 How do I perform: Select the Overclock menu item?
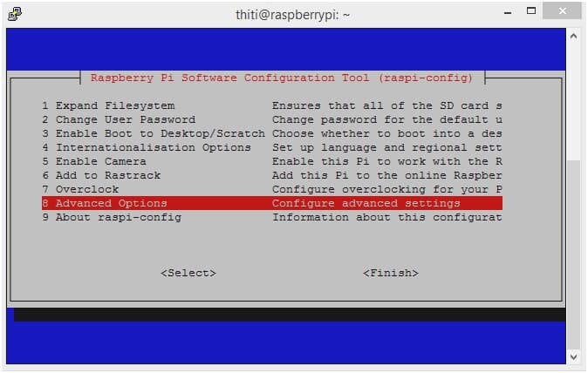272,189
